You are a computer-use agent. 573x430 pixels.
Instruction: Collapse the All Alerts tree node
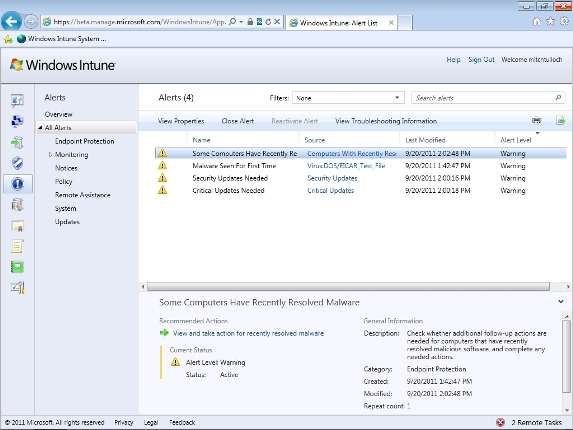pos(40,128)
